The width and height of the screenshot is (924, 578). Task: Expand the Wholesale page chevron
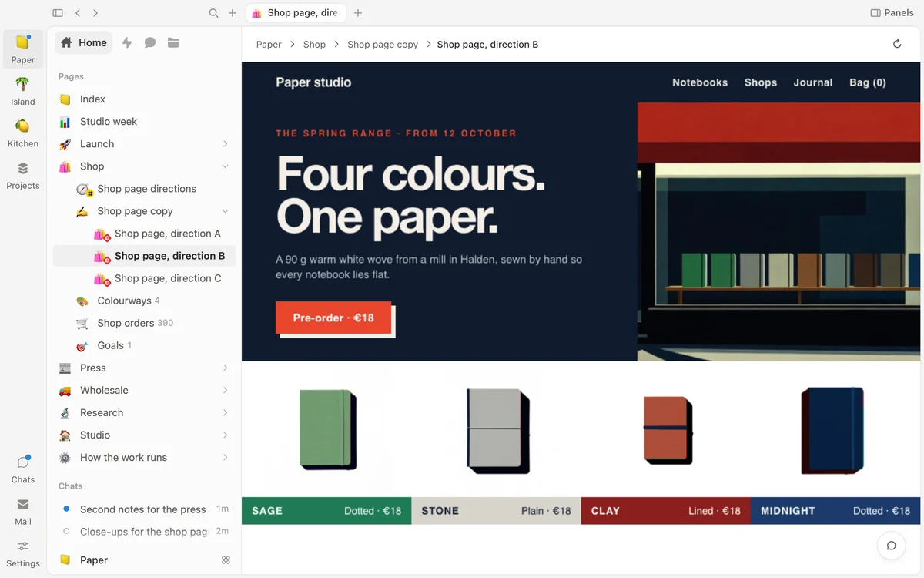[225, 391]
